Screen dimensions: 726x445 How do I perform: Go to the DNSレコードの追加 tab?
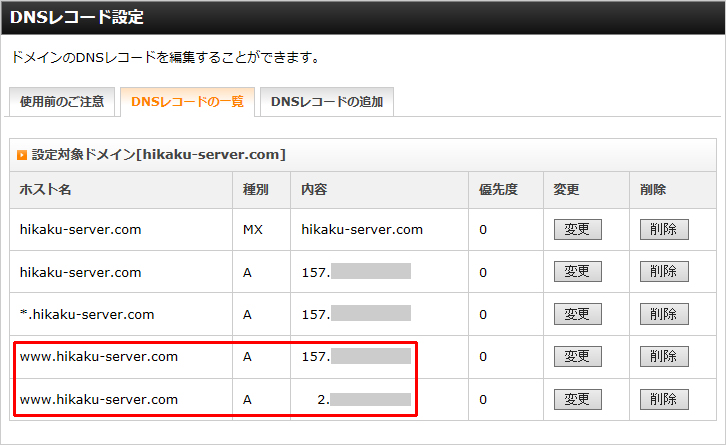(326, 102)
